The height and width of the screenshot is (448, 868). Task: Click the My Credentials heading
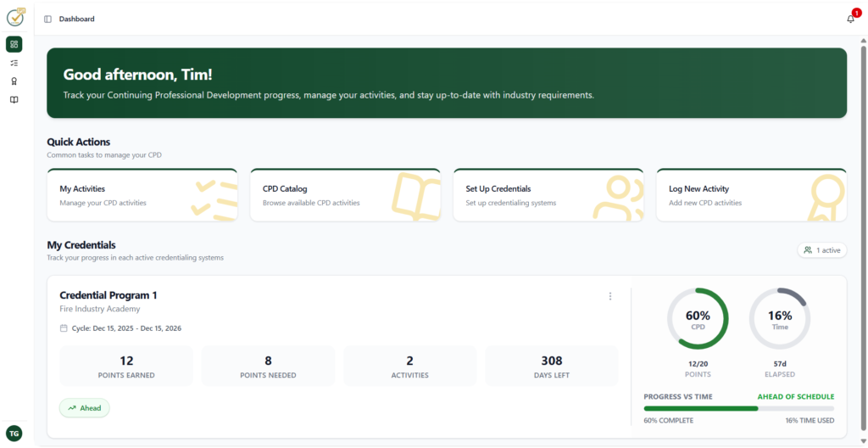[x=81, y=244]
